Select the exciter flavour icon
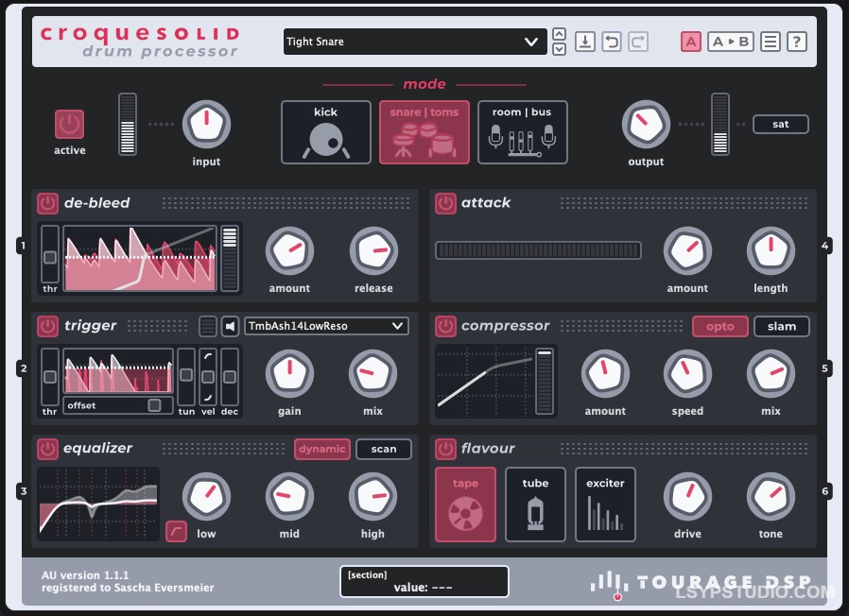 tap(605, 504)
